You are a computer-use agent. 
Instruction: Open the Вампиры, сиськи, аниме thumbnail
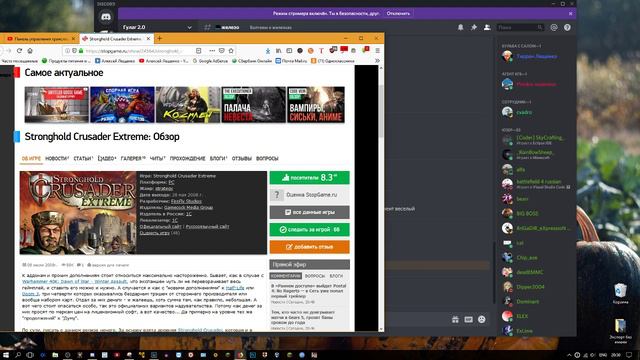pyautogui.click(x=316, y=104)
